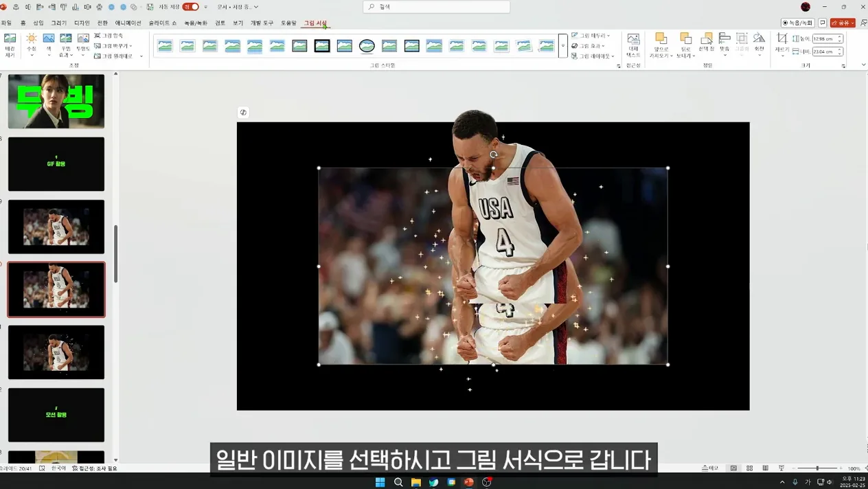Switch to the 애니메이션 (Animations) tab
Screen dimensions: 868x489
coord(128,23)
